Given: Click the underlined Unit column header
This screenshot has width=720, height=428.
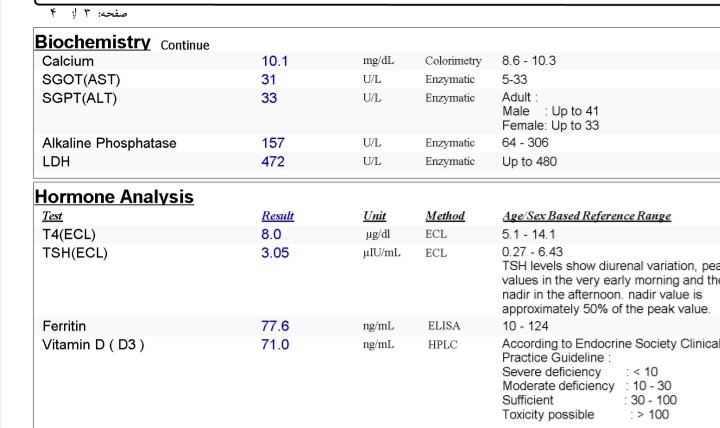Looking at the screenshot, I should (x=374, y=216).
